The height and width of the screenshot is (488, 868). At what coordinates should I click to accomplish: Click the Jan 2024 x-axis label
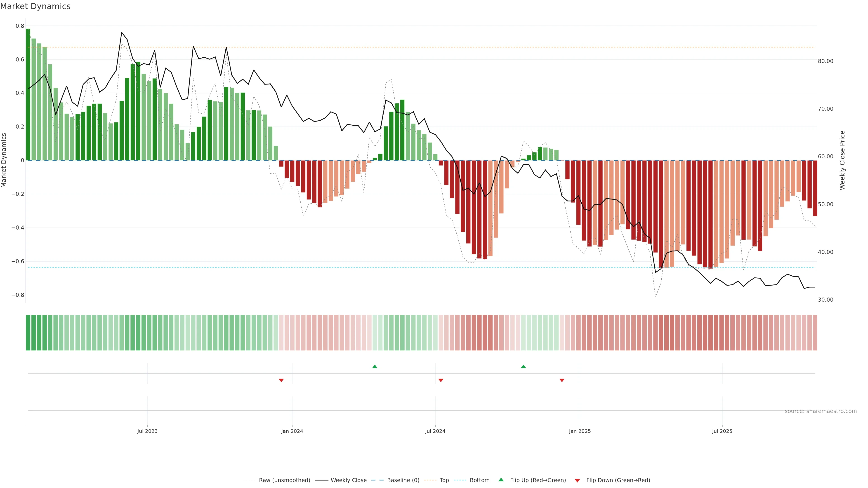[292, 431]
